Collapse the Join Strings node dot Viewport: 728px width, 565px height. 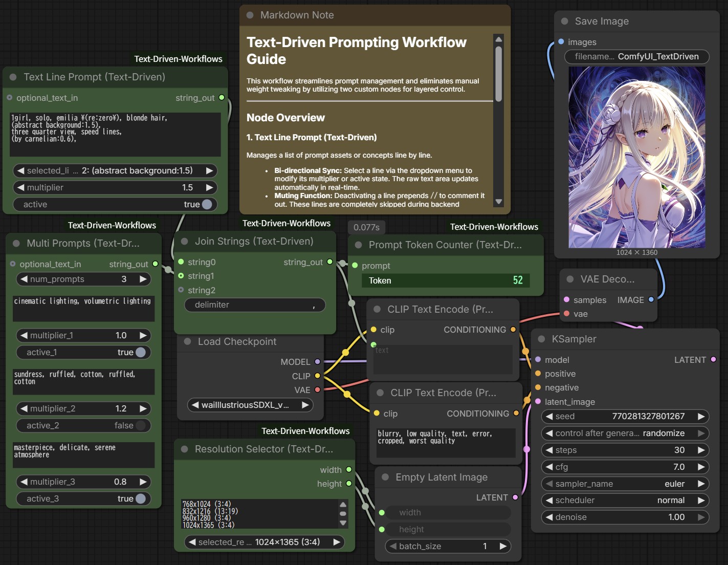[x=185, y=242]
